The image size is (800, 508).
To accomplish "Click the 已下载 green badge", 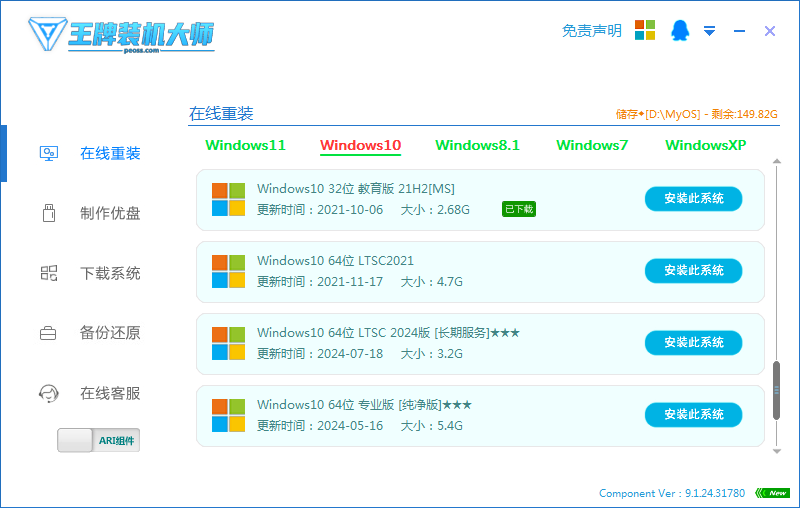I will pos(519,209).
